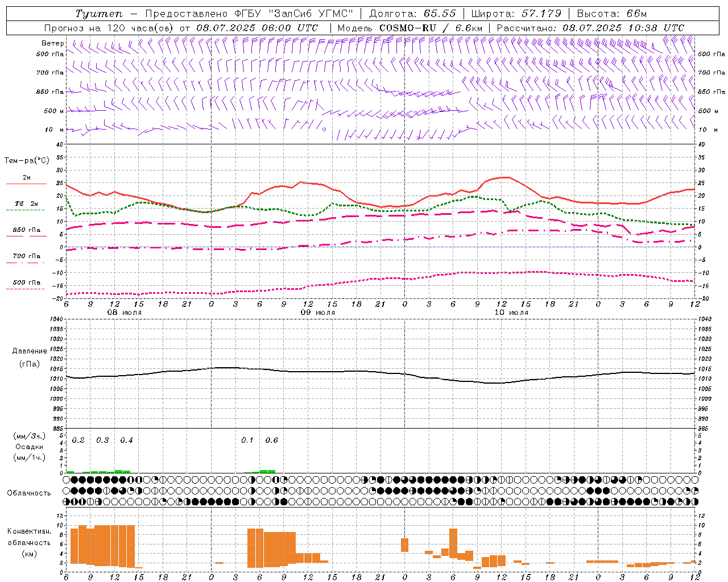Click the "(км)" unit under convective cloudiness
This screenshot has width=728, height=582.
[29, 554]
